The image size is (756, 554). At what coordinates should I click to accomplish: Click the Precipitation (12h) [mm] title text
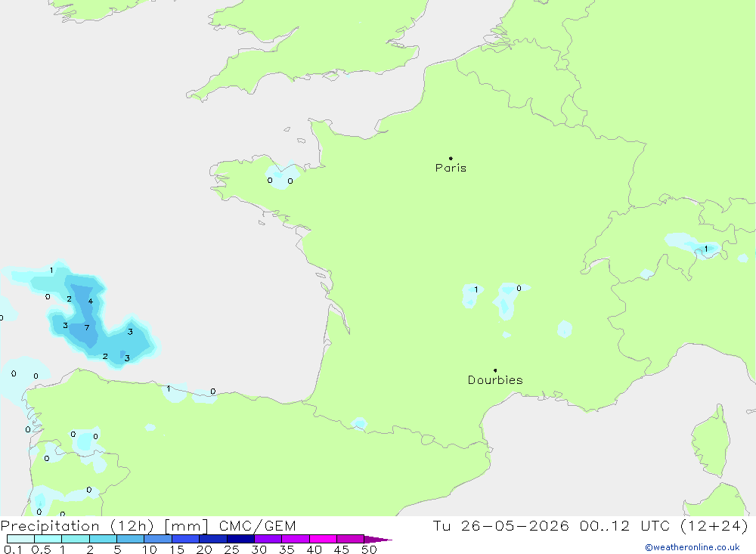(x=104, y=526)
